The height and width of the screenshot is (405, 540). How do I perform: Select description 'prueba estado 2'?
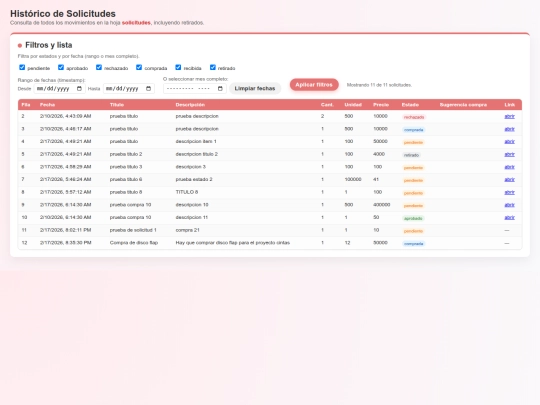194,179
